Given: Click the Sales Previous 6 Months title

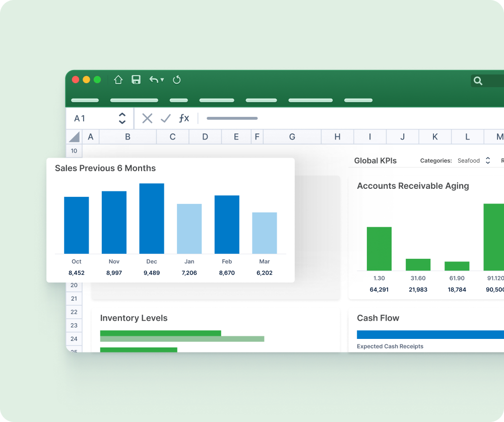Looking at the screenshot, I should tap(105, 168).
